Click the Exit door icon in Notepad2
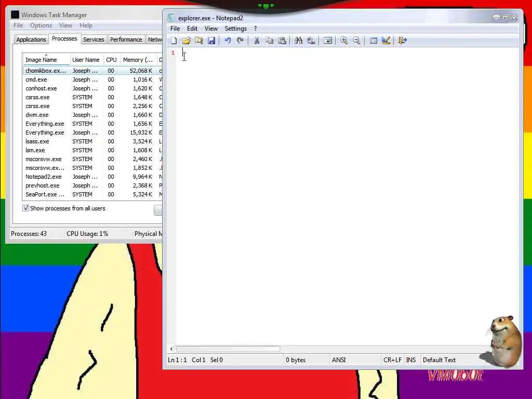Image resolution: width=532 pixels, height=399 pixels. pos(403,41)
